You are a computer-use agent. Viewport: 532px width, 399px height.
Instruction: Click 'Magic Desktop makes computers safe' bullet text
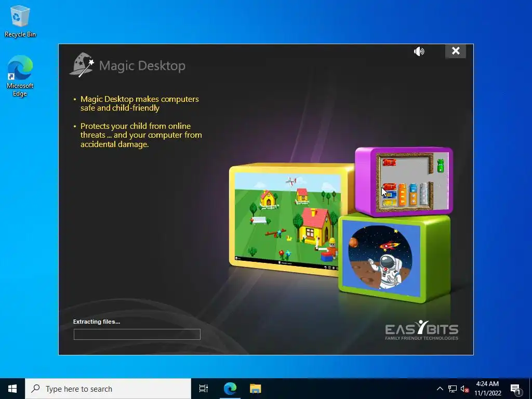(139, 103)
